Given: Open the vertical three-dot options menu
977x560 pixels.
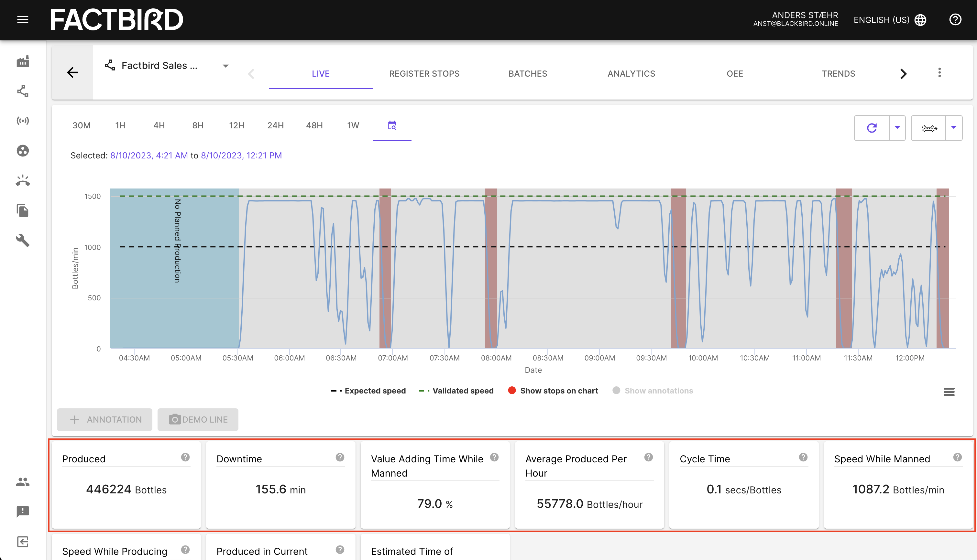Looking at the screenshot, I should click(939, 72).
